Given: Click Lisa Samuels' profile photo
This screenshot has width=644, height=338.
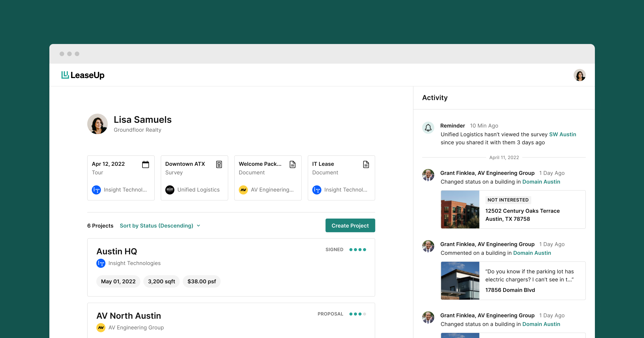Looking at the screenshot, I should click(x=97, y=124).
